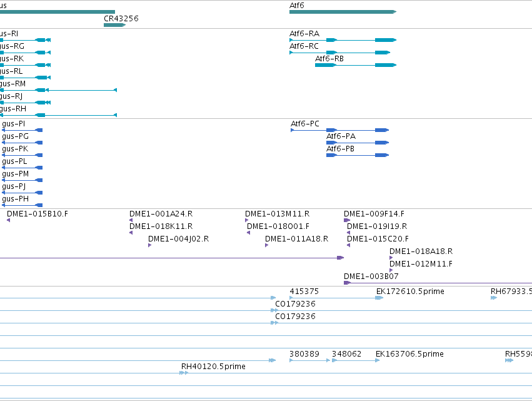The width and height of the screenshot is (532, 401).
Task: Click the gus-RM transcript label
Action: tap(13, 84)
